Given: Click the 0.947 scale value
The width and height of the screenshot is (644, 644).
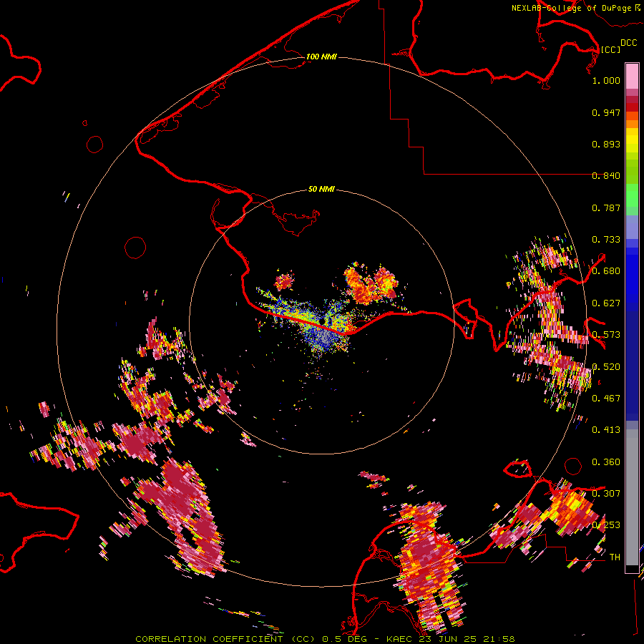Looking at the screenshot, I should pos(606,112).
